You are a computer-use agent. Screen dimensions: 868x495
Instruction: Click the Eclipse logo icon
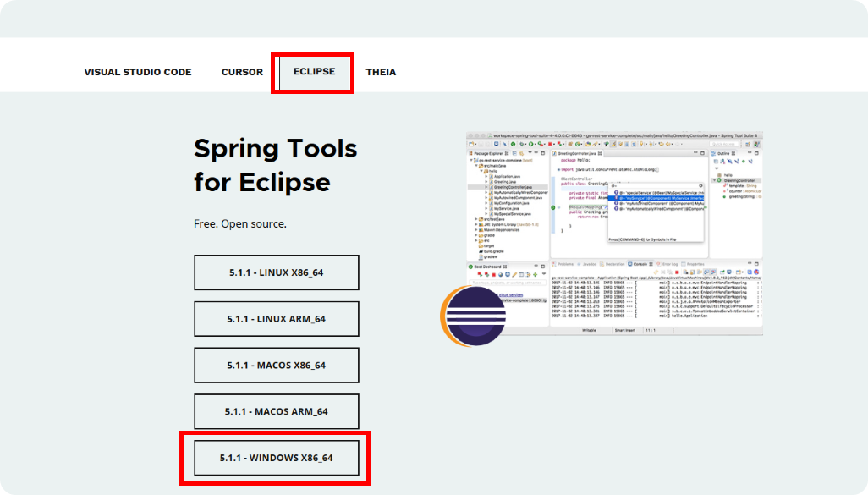coord(474,316)
